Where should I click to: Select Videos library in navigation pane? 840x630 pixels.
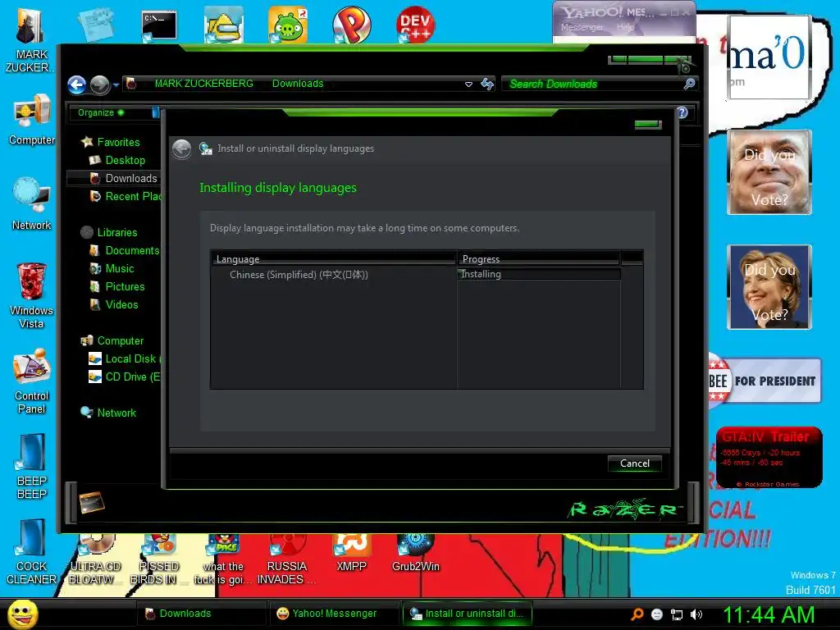coord(121,305)
